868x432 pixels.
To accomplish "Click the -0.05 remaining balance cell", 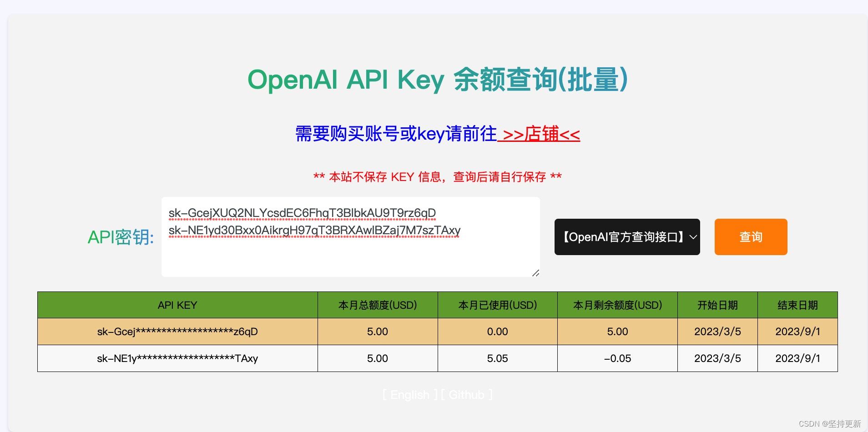I will click(x=617, y=358).
